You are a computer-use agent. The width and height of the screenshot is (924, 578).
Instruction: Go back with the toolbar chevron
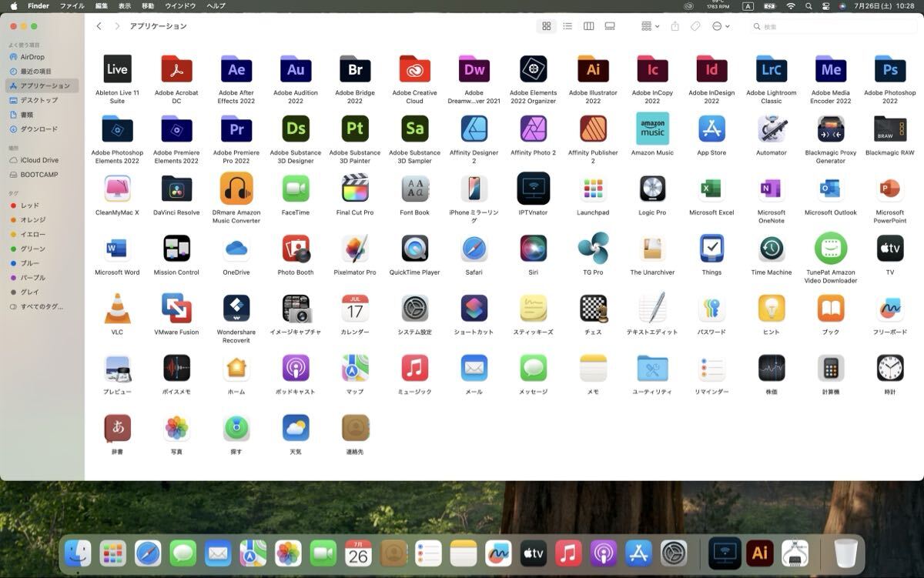coord(99,26)
